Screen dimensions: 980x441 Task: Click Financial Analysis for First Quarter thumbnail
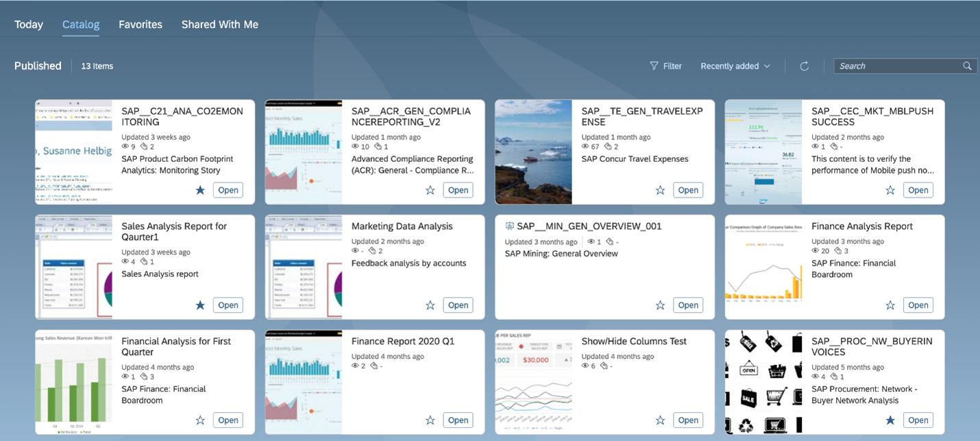73,382
